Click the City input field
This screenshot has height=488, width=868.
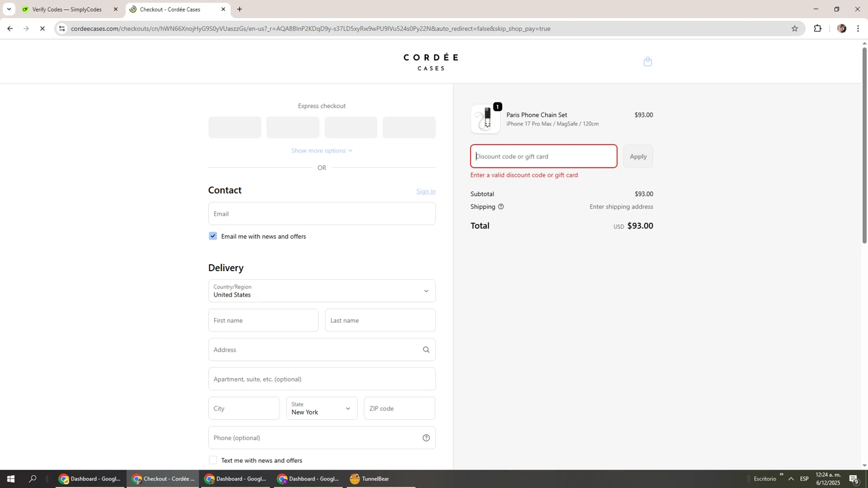[244, 408]
